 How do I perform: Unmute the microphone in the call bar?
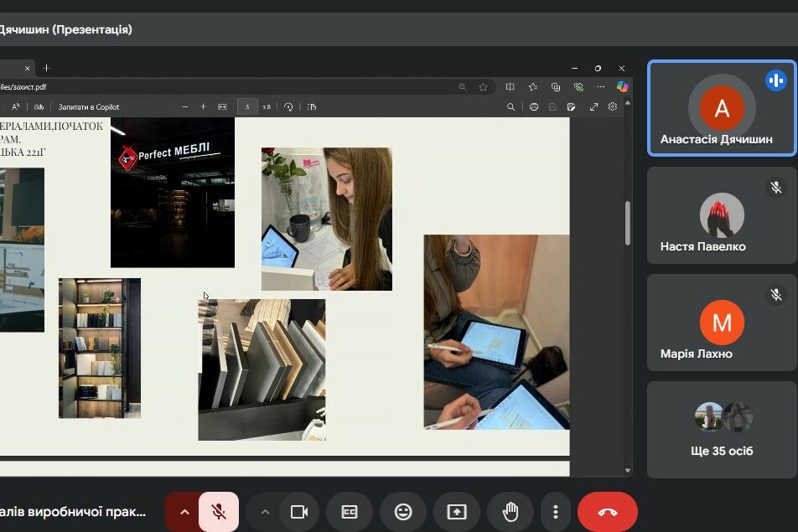219,512
